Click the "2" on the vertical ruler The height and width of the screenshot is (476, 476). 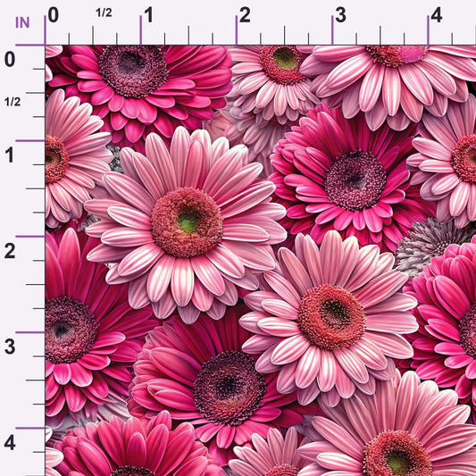pos(10,251)
